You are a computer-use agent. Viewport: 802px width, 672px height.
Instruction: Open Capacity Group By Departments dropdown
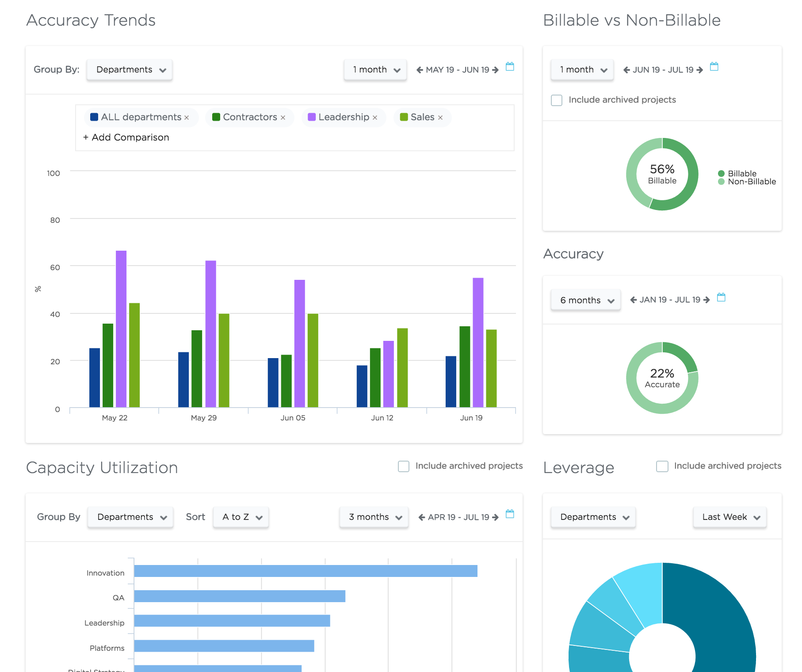point(130,517)
